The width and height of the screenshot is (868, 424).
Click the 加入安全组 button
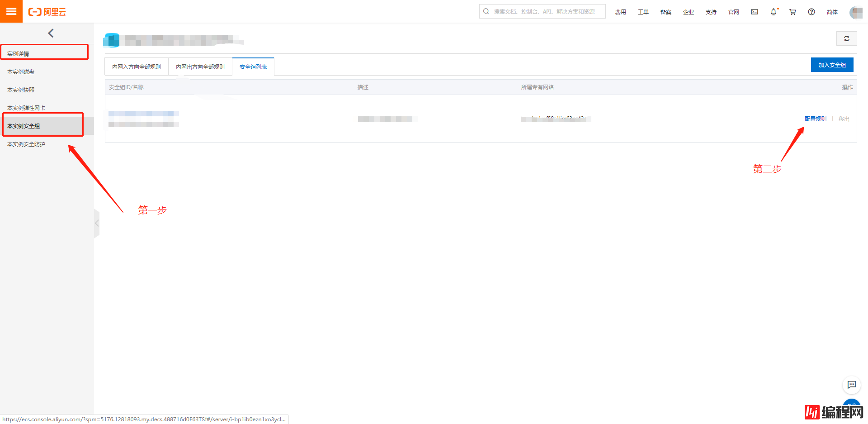[832, 65]
